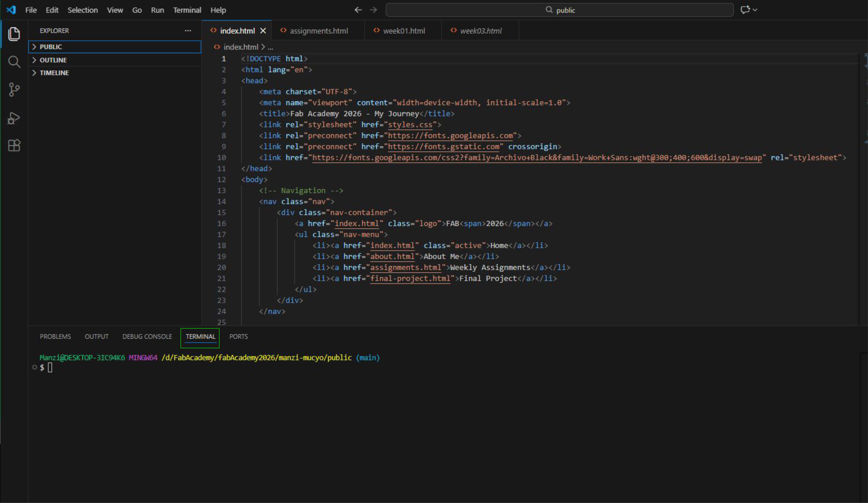
Task: Open the Extensions view
Action: [14, 145]
